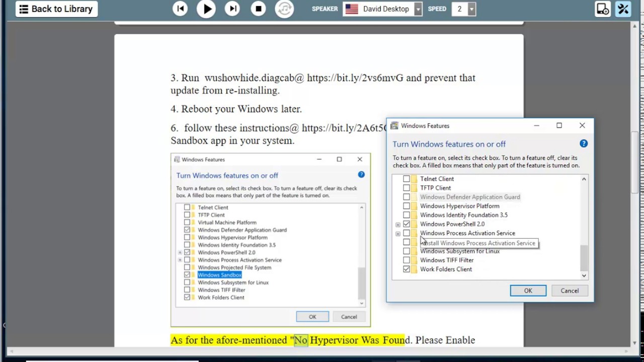Click the Windows Features title bar icon
The height and width of the screenshot is (362, 644).
[394, 126]
